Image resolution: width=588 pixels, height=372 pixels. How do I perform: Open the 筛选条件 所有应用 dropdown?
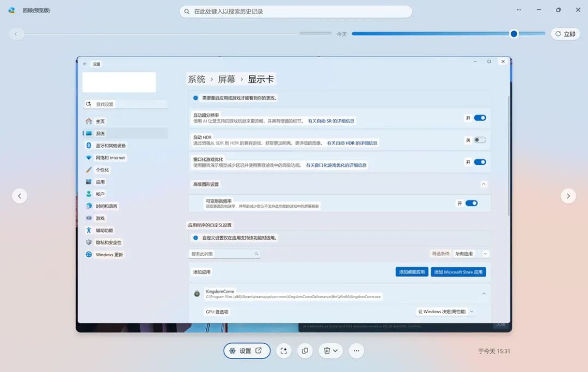click(470, 253)
